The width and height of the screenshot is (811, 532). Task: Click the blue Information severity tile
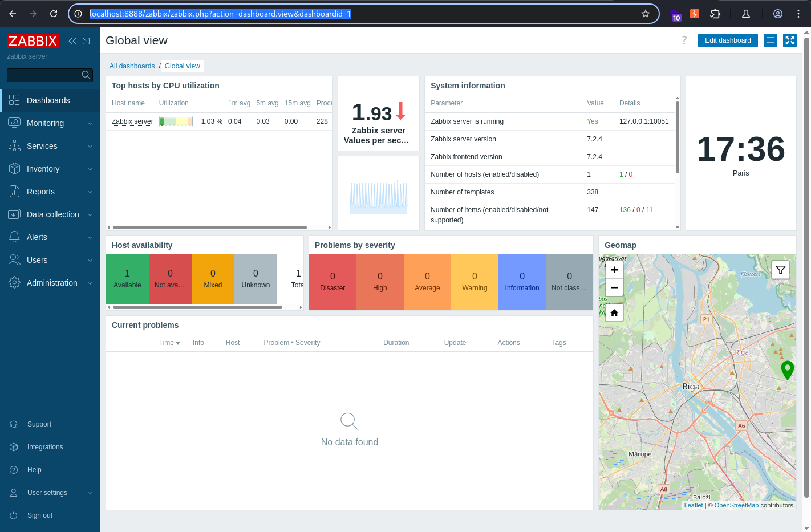pyautogui.click(x=522, y=282)
